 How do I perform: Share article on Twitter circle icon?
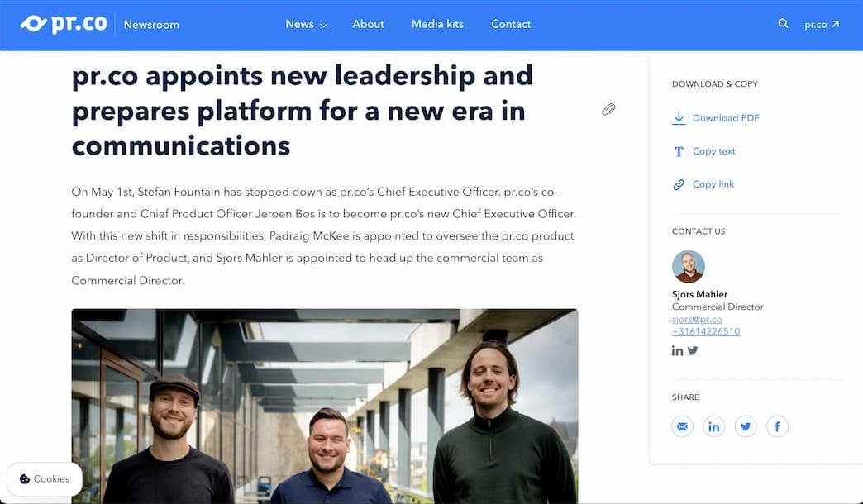point(746,426)
